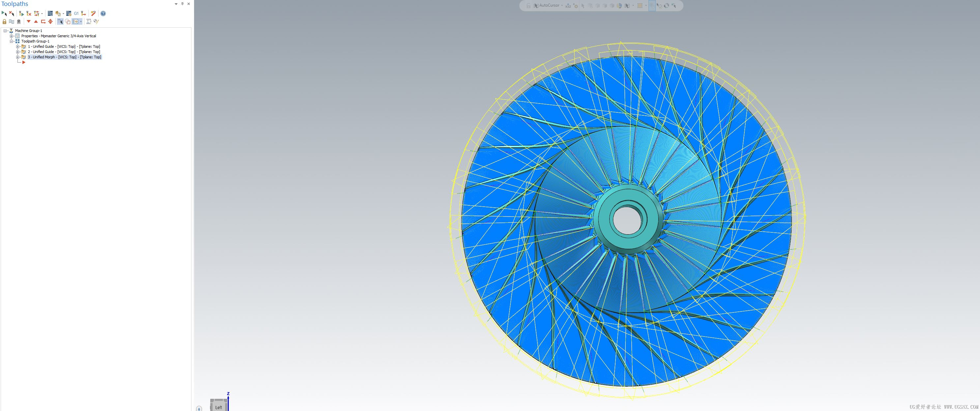980x411 pixels.
Task: Click the Verify selected operations icon
Action: 58,13
